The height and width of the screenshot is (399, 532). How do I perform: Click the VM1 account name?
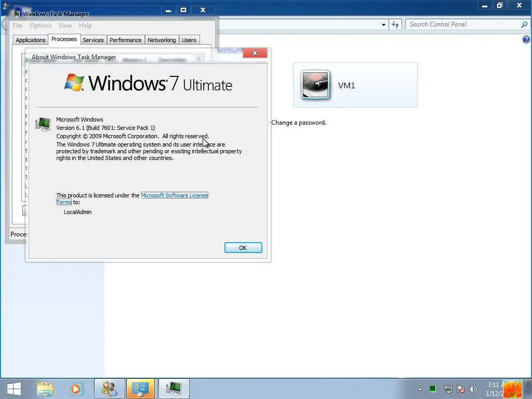[x=347, y=86]
